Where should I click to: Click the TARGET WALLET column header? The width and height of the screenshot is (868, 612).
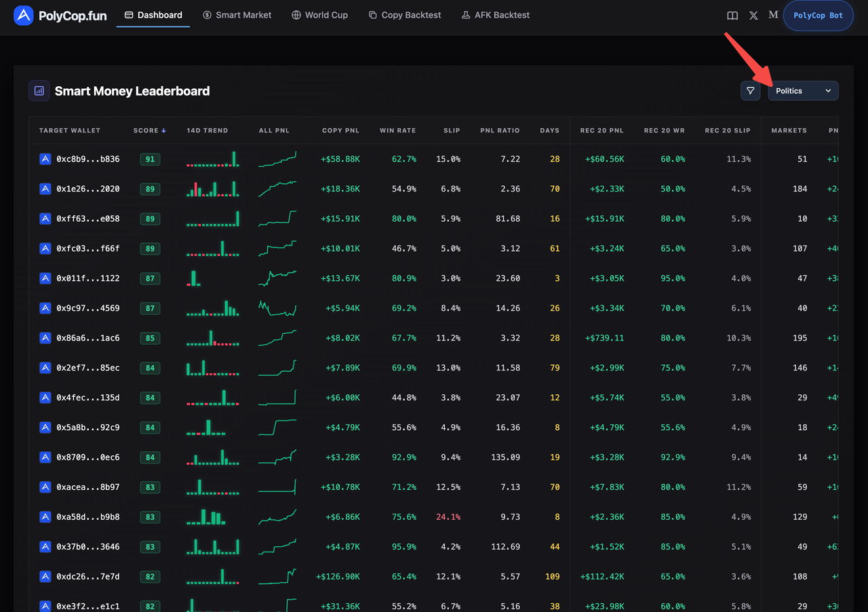coord(70,130)
